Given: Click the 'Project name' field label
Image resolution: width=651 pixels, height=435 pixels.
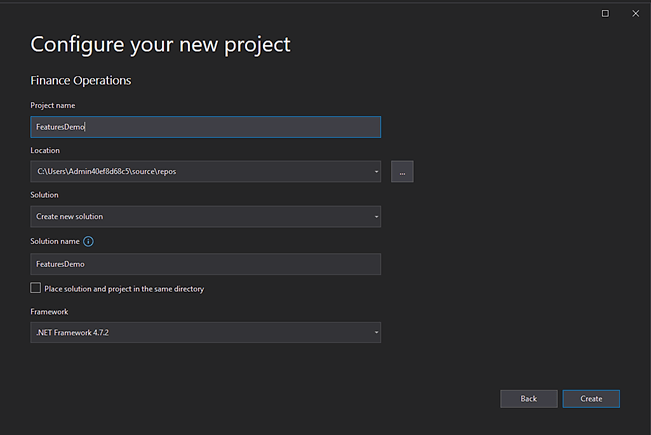Looking at the screenshot, I should point(53,105).
